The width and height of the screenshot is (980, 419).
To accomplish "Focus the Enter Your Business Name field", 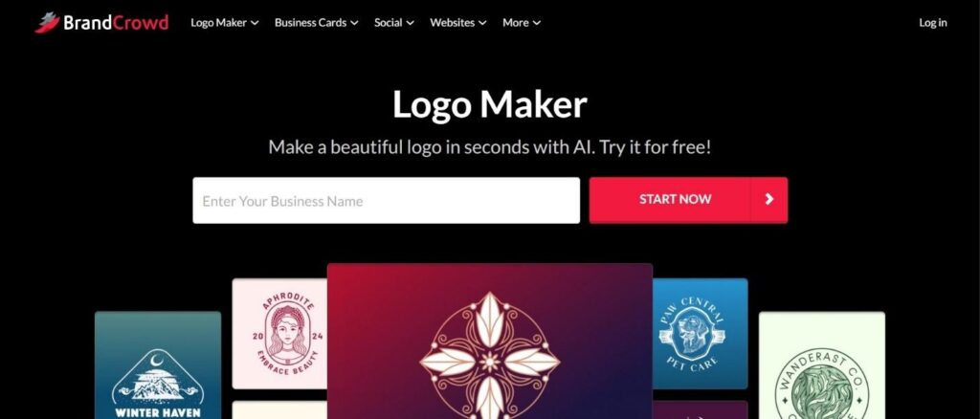I will (x=387, y=201).
